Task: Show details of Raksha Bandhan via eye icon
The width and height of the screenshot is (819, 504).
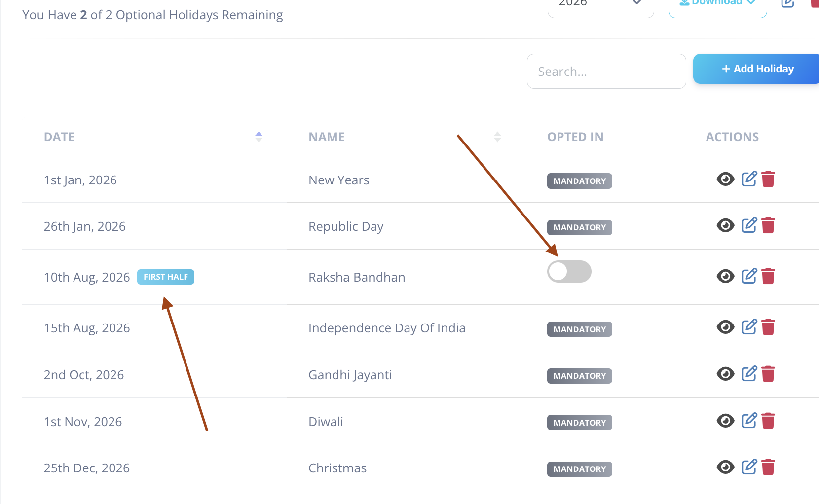Action: (725, 276)
